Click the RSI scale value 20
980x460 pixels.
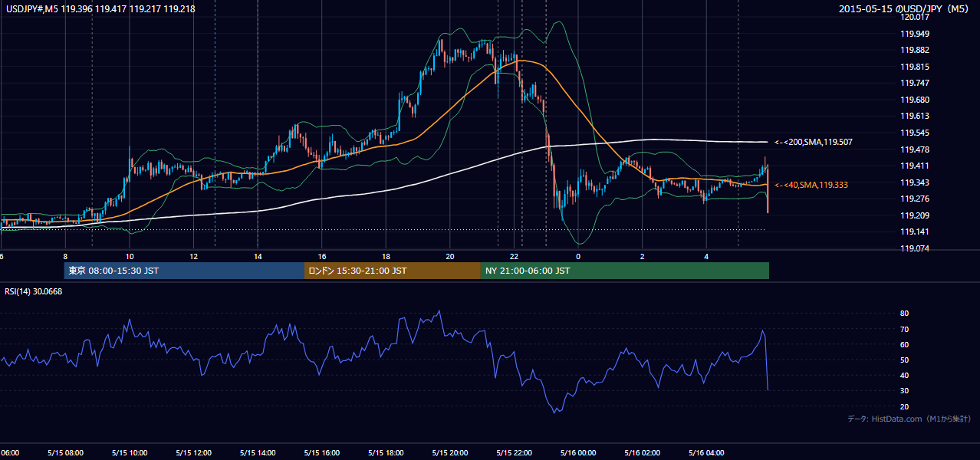(x=904, y=406)
